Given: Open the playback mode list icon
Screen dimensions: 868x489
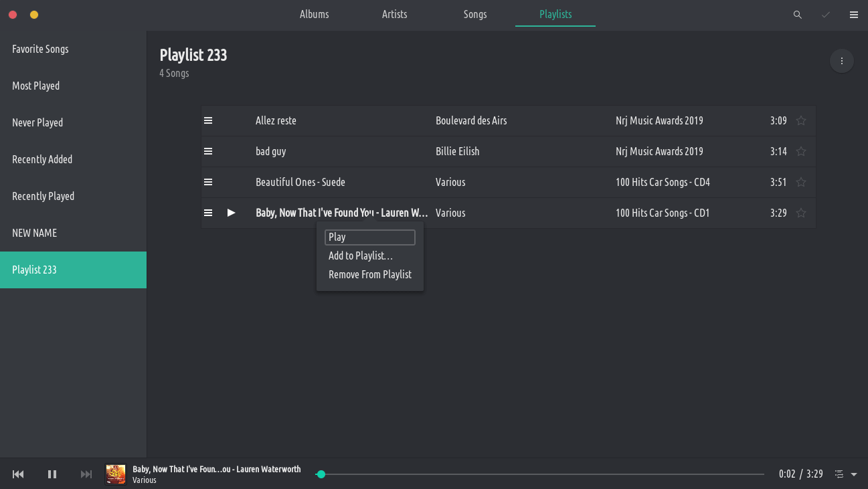Looking at the screenshot, I should [x=839, y=474].
